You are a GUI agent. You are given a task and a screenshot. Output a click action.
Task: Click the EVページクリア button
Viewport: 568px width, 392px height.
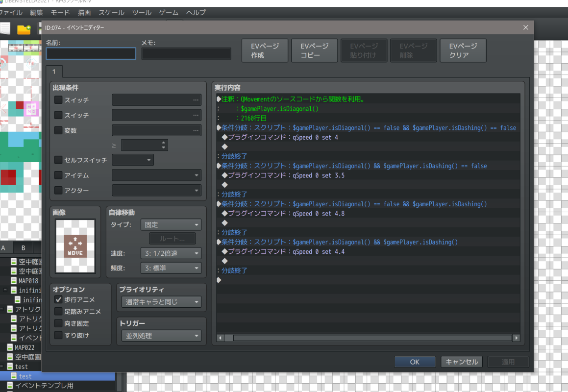(463, 51)
